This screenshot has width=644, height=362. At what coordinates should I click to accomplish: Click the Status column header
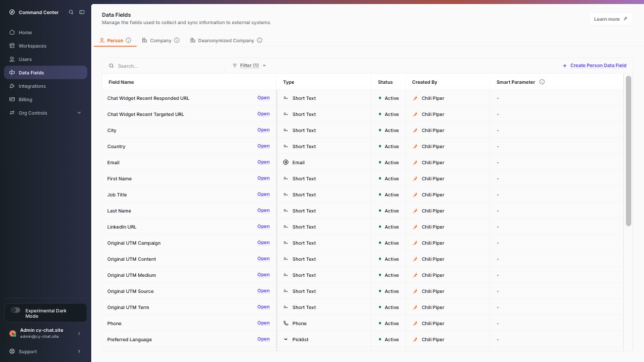coord(385,82)
